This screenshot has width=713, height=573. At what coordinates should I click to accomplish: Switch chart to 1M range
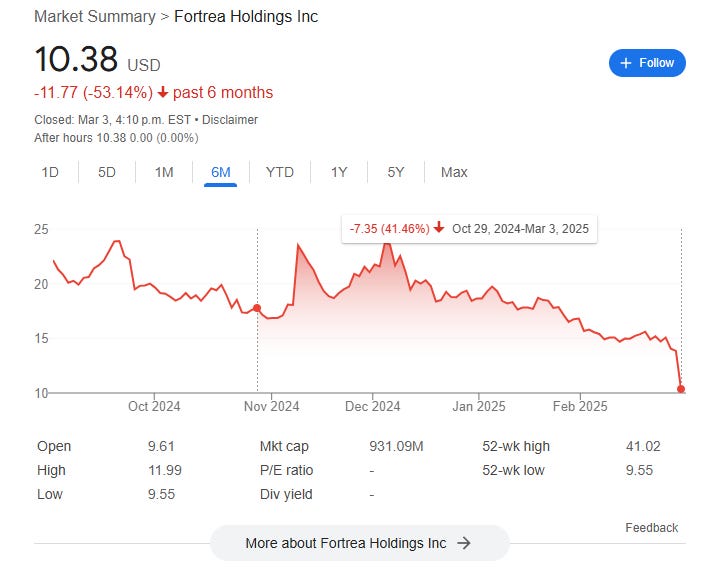(164, 172)
